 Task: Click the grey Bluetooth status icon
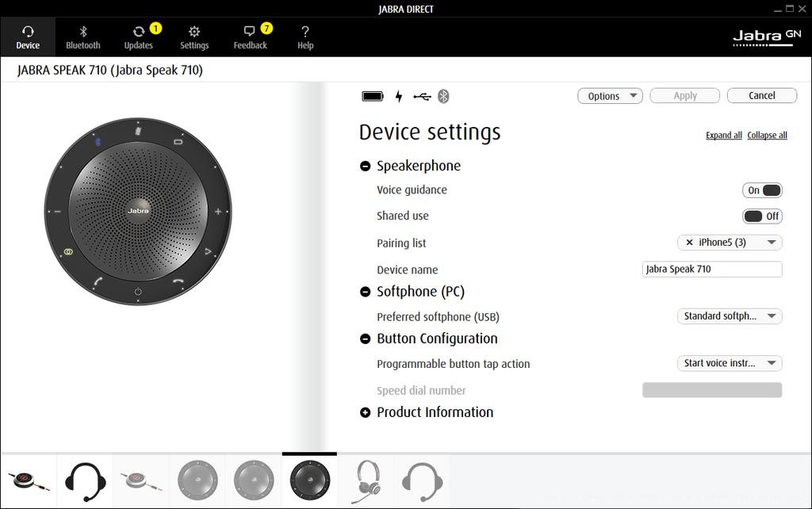click(443, 96)
